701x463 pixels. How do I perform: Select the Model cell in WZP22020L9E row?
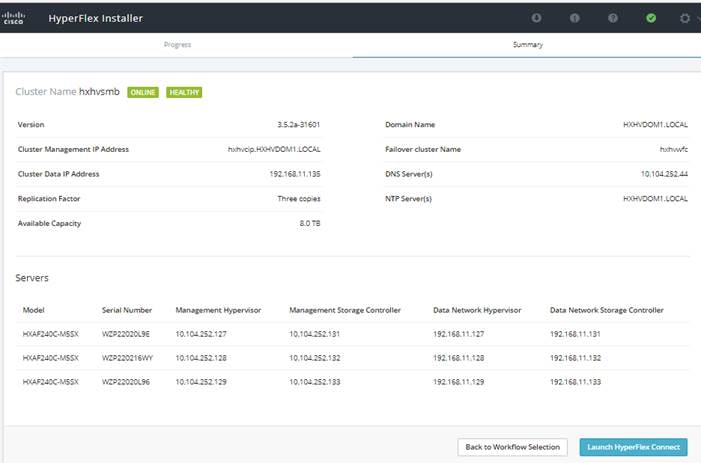pyautogui.click(x=51, y=334)
